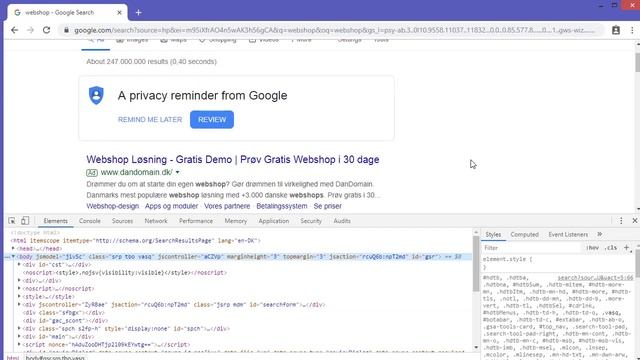The image size is (640, 360).
Task: Close the webshop - Google Search tab
Action: click(x=119, y=13)
